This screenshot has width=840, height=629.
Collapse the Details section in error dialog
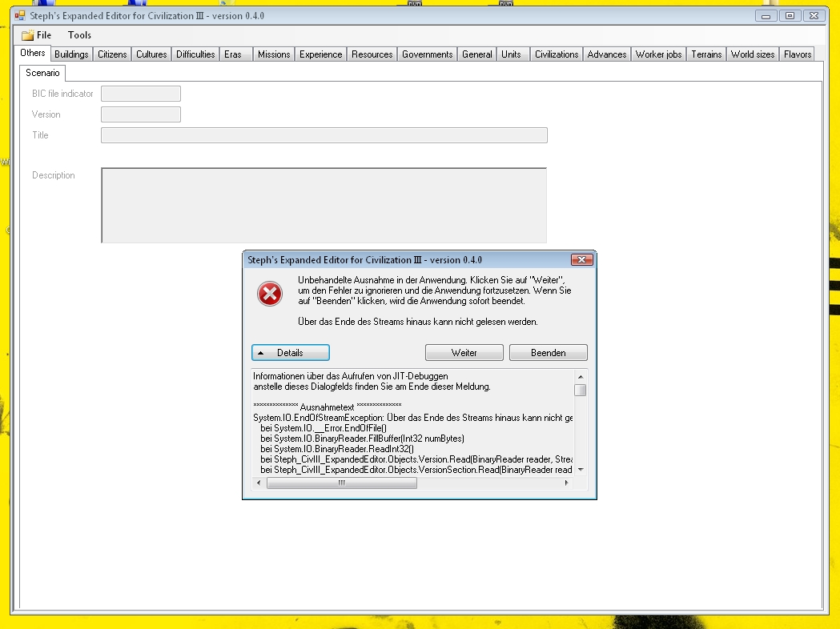291,353
